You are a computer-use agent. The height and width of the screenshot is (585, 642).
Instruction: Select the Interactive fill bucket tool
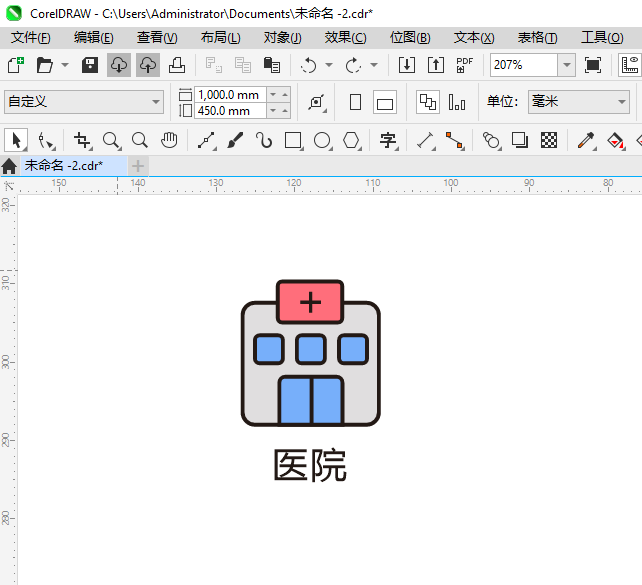[615, 140]
